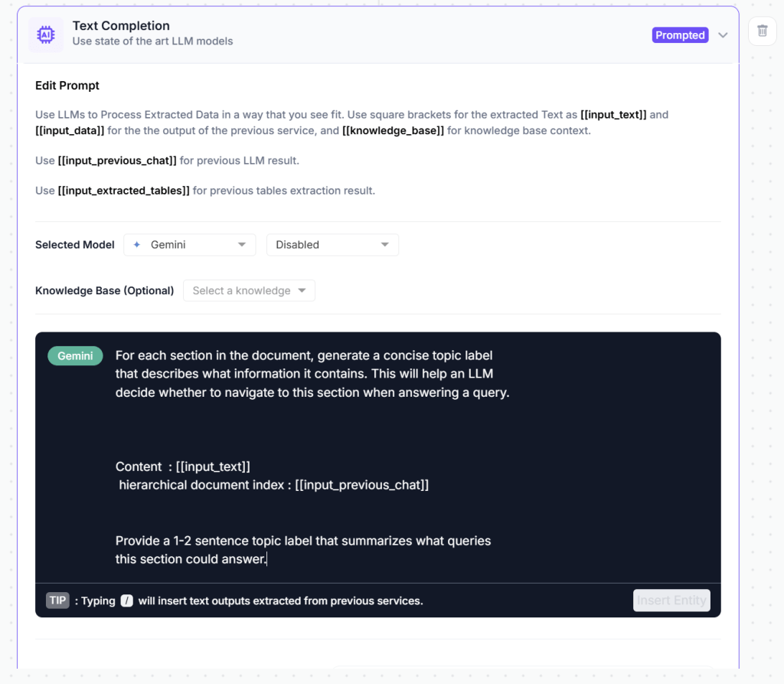Click the green Gemini badge in the editor
This screenshot has height=684, width=784.
pos(75,356)
